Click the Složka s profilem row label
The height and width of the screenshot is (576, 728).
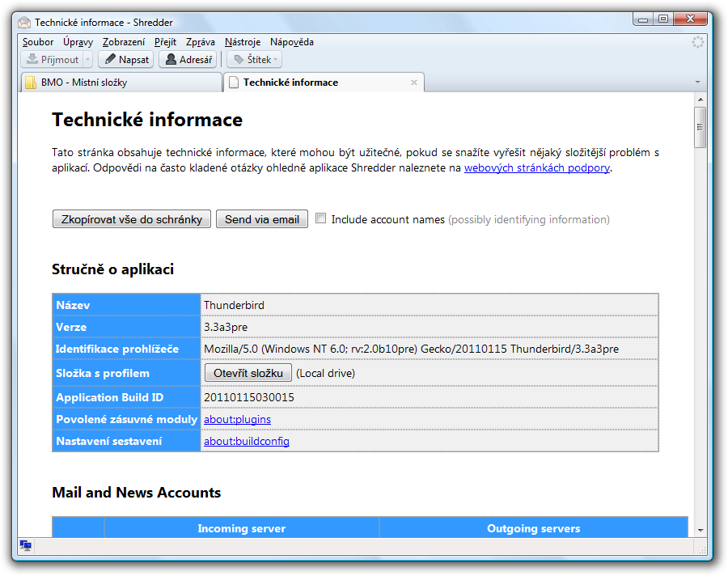pos(103,373)
